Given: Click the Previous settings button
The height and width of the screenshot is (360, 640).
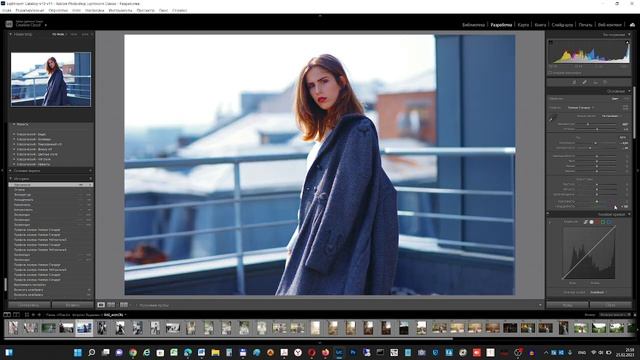Looking at the screenshot, I should tap(567, 305).
